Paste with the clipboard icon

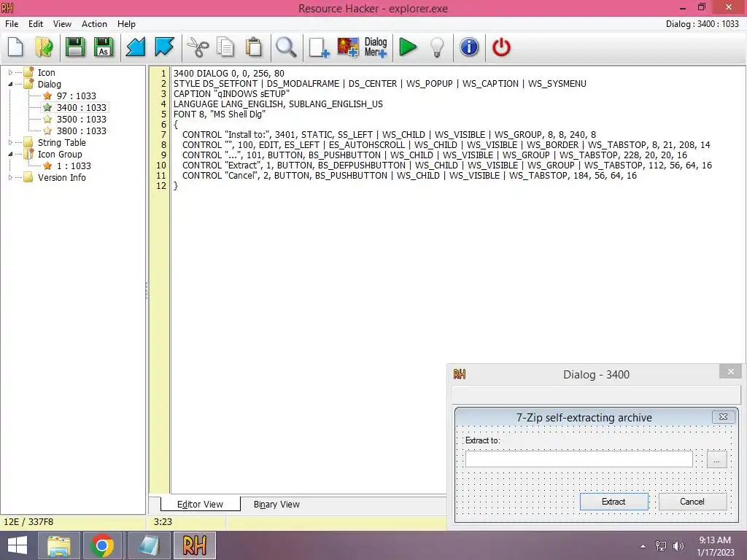click(x=254, y=47)
